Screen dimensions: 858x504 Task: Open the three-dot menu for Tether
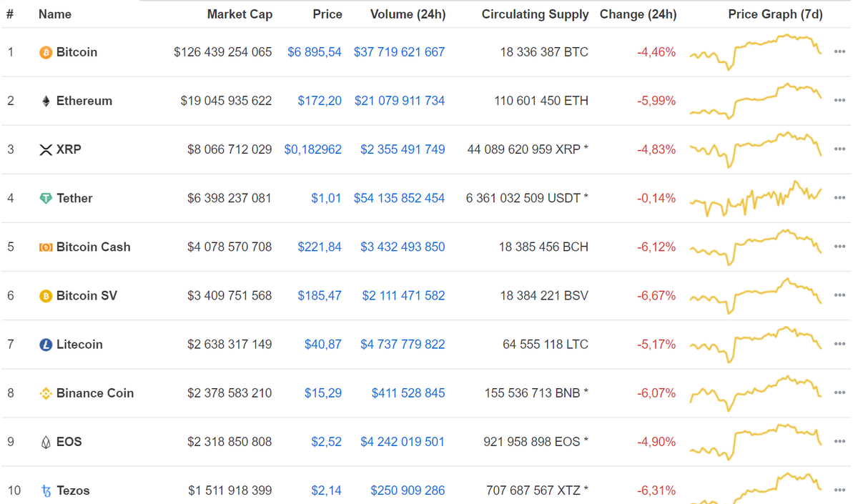839,198
